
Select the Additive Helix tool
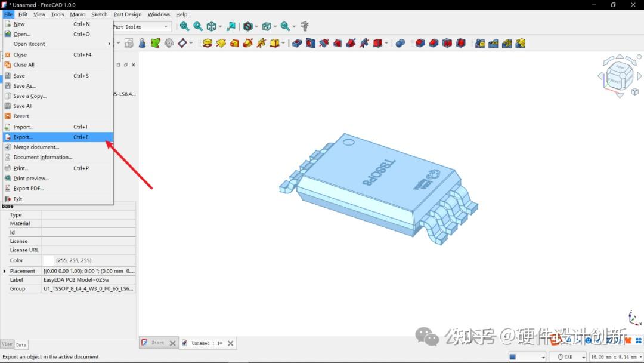point(261,43)
